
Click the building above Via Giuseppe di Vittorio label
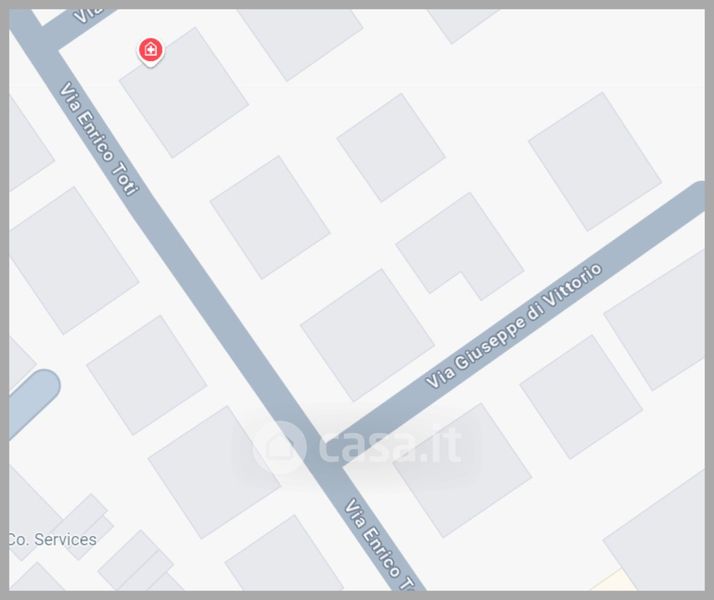point(367,335)
